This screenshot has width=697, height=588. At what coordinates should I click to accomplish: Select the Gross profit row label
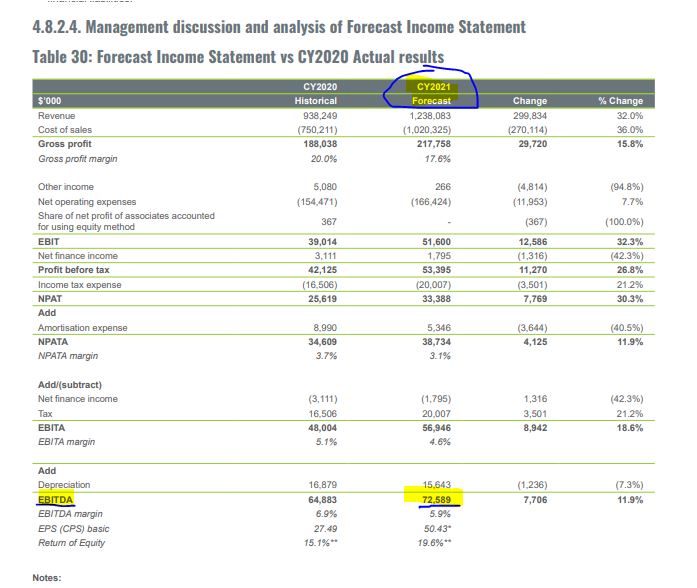[64, 144]
